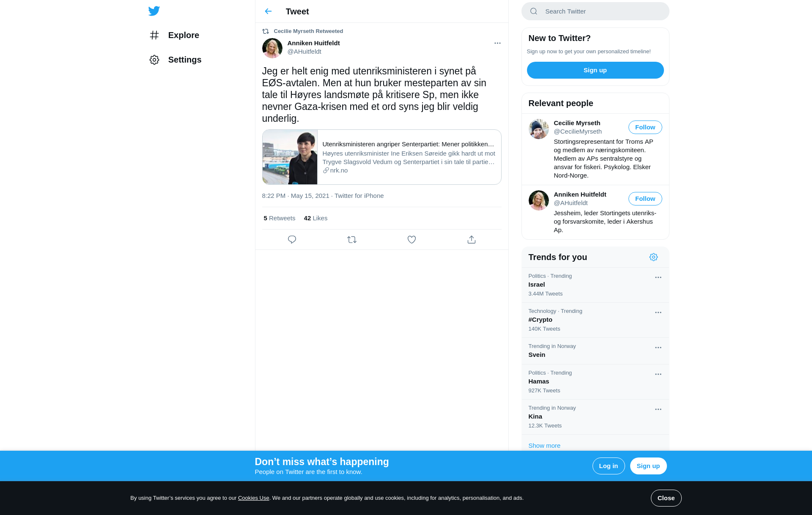Open trends settings gear icon
Screen dimensions: 812x515
point(653,257)
